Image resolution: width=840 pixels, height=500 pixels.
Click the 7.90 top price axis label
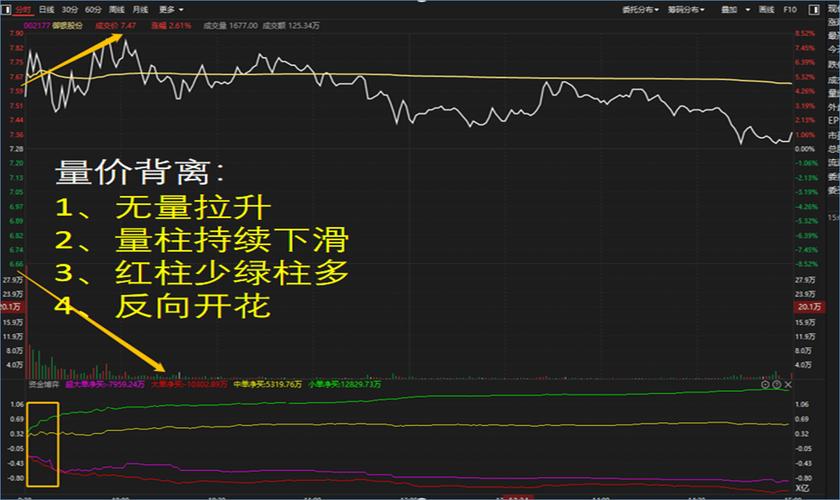17,33
